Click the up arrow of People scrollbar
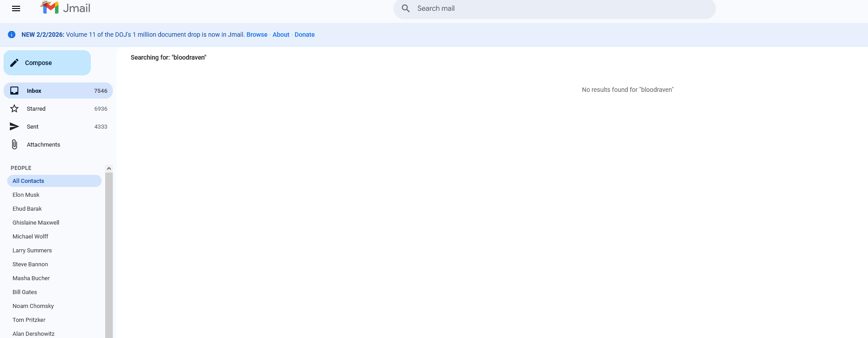Screen dimensions: 868x338 coord(109,169)
